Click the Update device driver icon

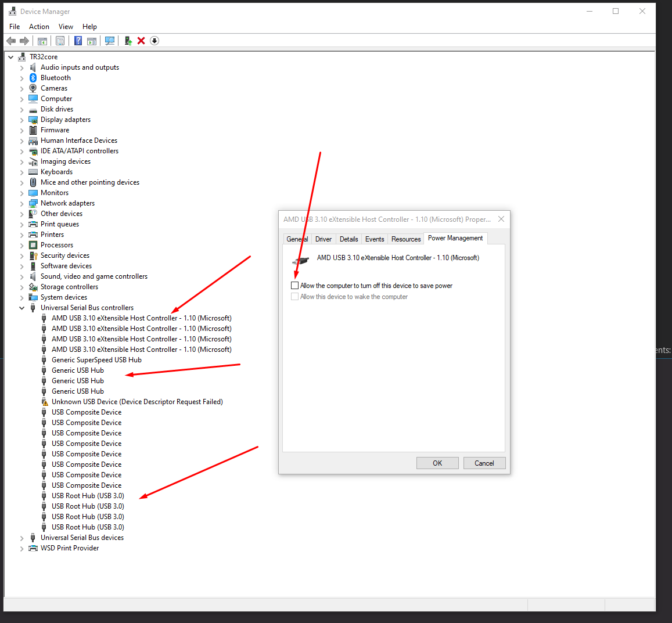point(128,41)
